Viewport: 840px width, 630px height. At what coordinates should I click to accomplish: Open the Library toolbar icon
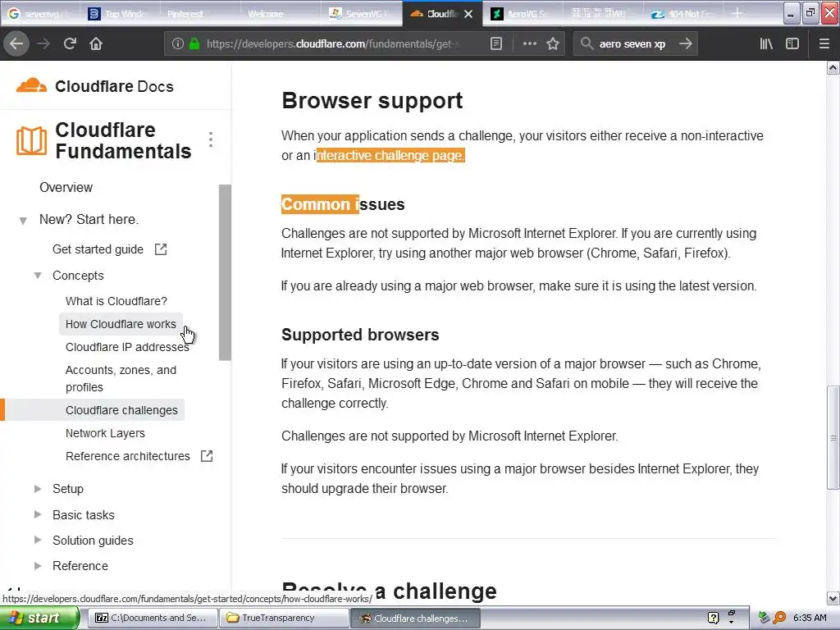tap(766, 44)
